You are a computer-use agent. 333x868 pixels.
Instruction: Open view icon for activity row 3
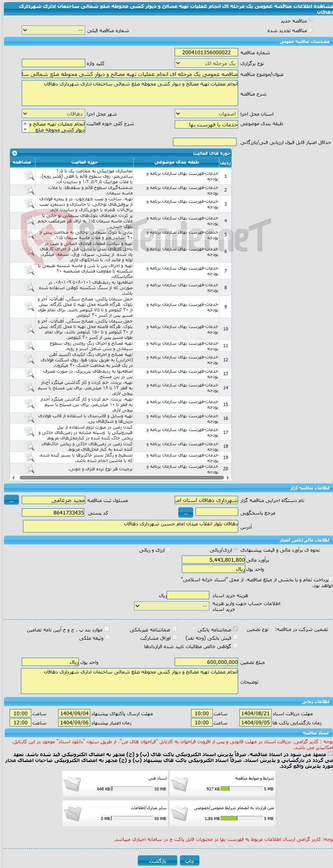click(x=29, y=204)
